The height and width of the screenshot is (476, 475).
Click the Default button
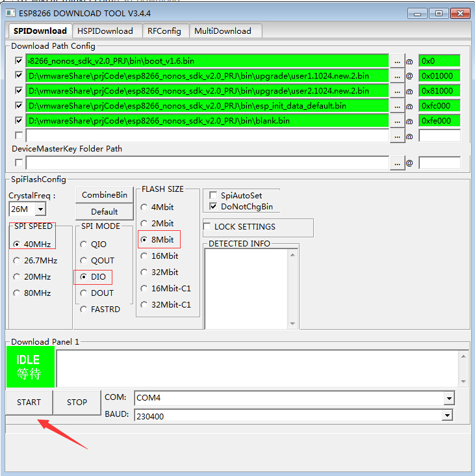(x=105, y=211)
